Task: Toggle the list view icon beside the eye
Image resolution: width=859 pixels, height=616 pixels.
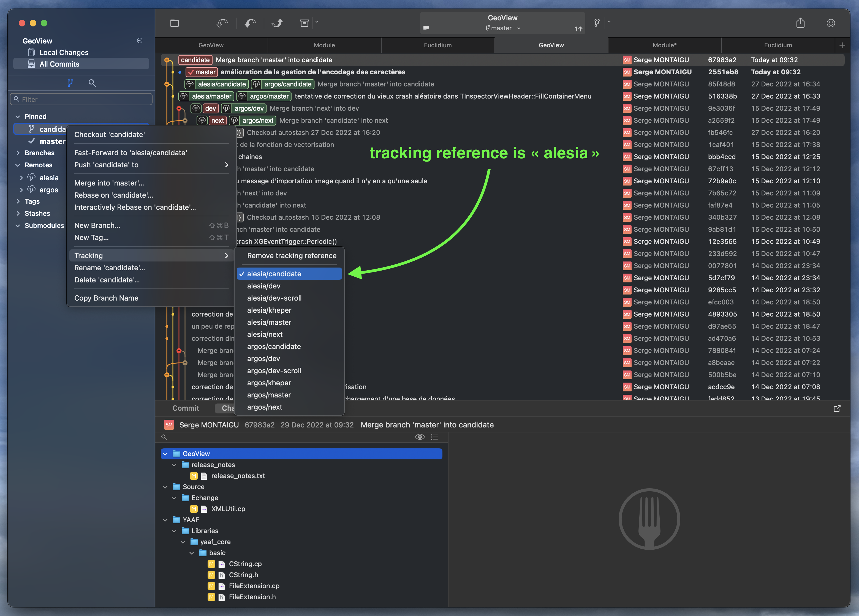Action: (434, 437)
